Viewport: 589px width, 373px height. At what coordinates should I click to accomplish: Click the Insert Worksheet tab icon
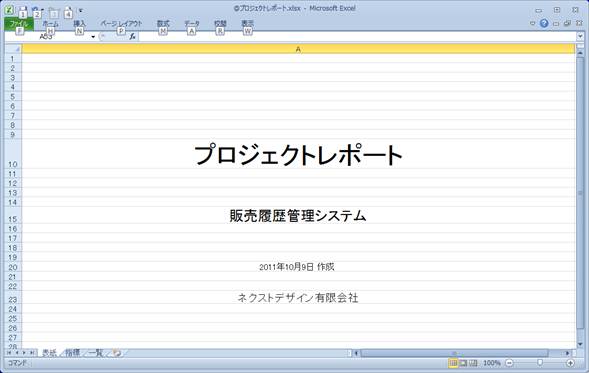117,353
